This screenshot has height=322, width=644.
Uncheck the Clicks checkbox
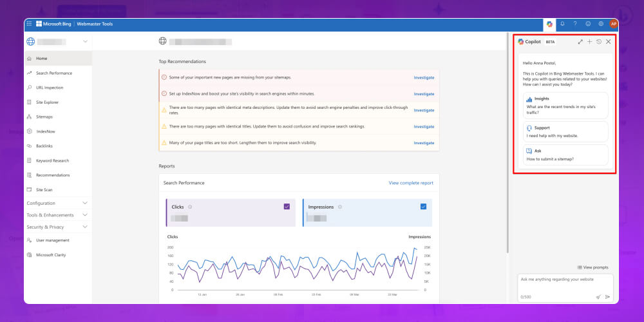coord(287,207)
